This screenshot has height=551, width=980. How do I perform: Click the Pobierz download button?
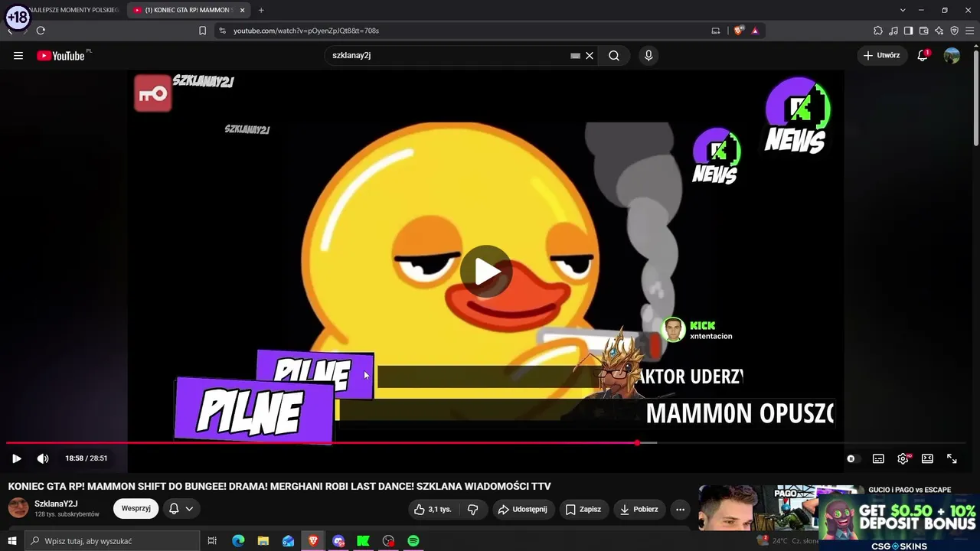click(639, 509)
